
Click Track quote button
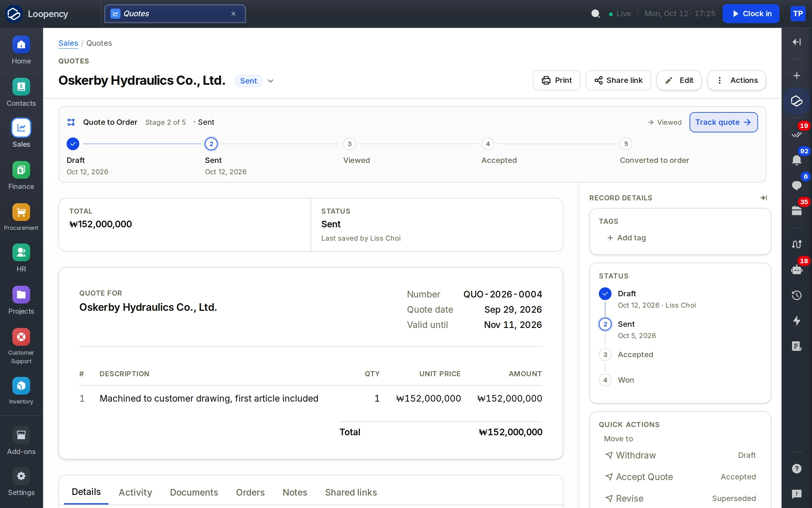(724, 122)
